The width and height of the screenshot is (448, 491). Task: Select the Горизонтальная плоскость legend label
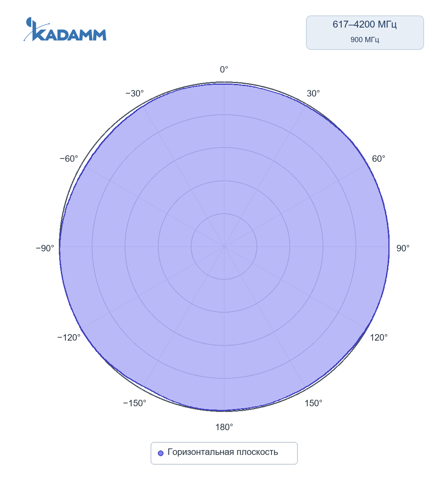223,452
